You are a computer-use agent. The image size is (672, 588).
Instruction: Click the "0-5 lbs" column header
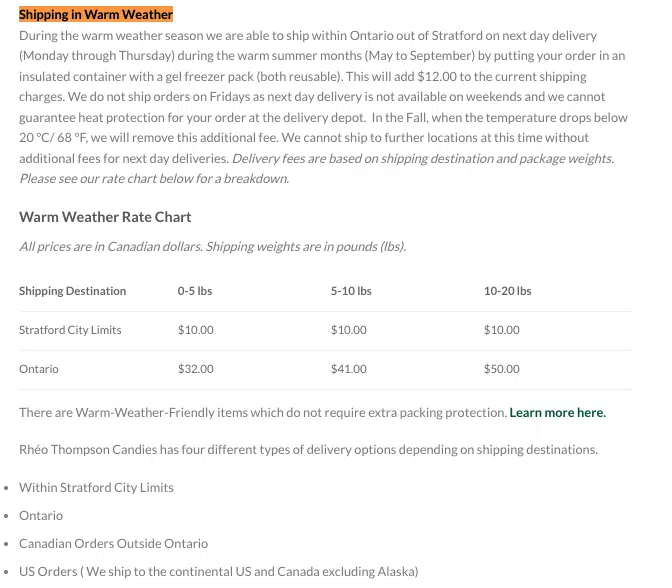coord(195,291)
